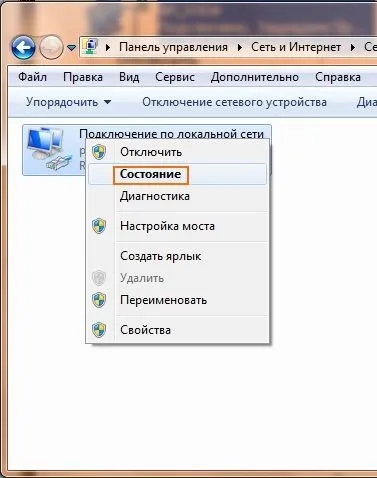The width and height of the screenshot is (377, 478).
Task: Choose Отключить in the context menu
Action: 177,152
